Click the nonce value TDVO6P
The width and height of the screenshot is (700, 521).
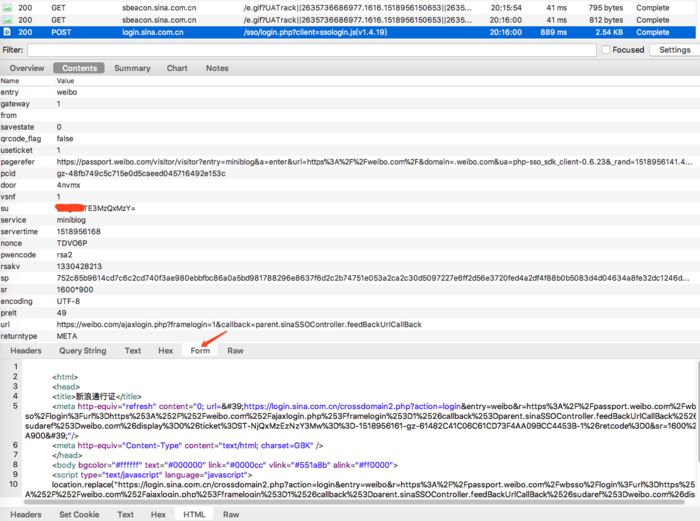[x=72, y=243]
